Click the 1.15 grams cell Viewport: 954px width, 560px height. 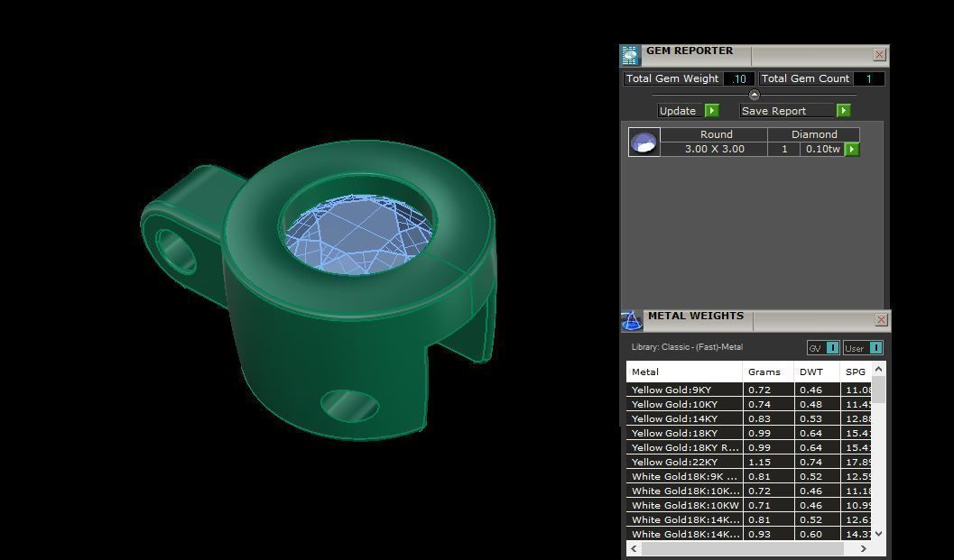768,462
